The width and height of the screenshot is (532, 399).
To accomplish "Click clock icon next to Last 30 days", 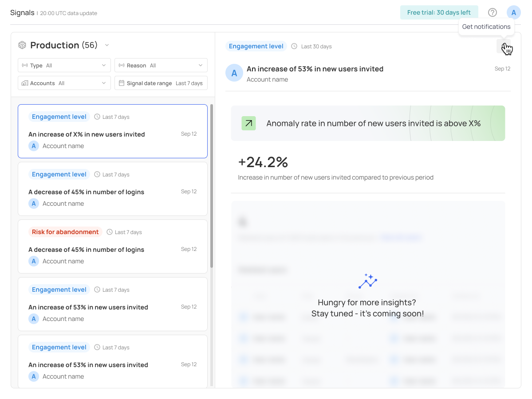I will coord(295,46).
